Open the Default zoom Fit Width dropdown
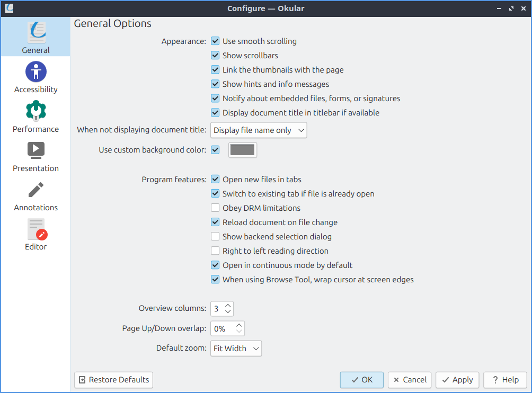532x393 pixels. [236, 349]
